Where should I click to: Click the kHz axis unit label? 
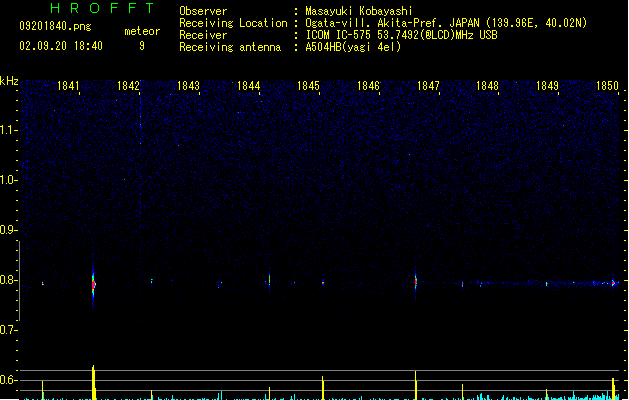(9, 81)
